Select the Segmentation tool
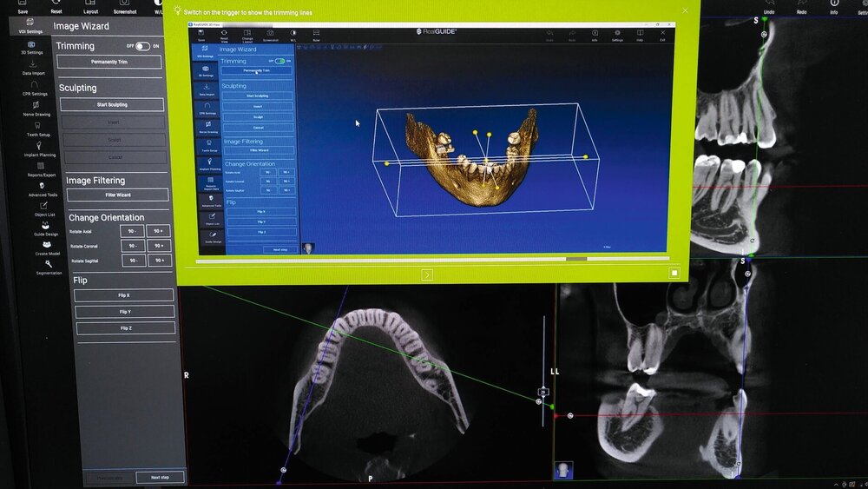 tap(49, 267)
